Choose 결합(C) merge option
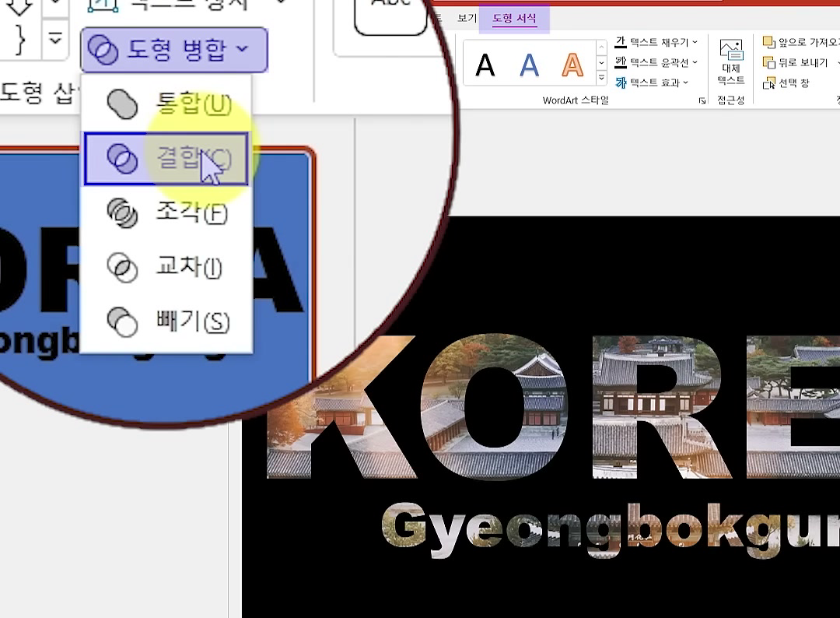This screenshot has width=840, height=618. point(166,159)
